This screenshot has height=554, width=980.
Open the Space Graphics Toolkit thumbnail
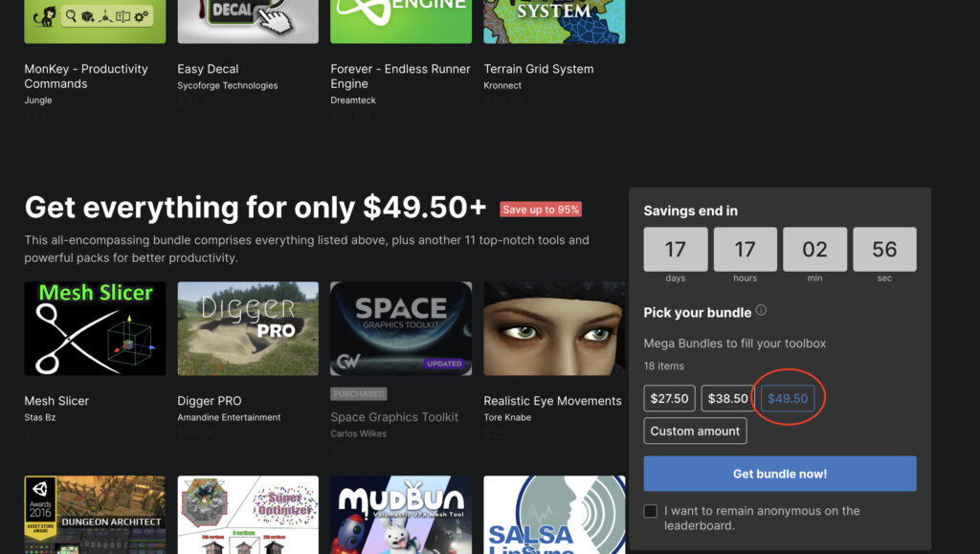401,328
